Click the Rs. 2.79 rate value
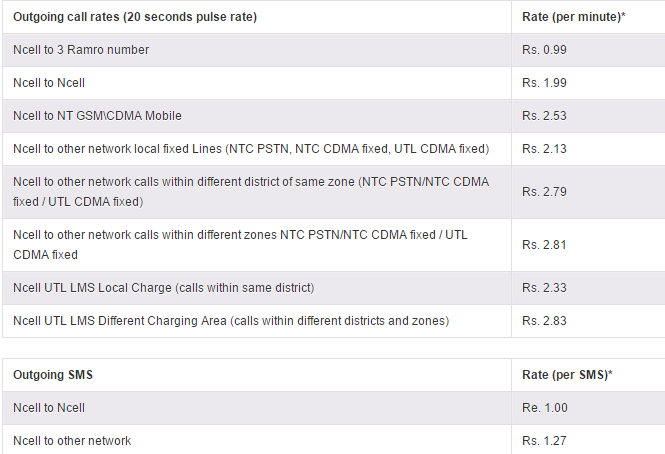Screen dimensions: 665x454 [544, 191]
